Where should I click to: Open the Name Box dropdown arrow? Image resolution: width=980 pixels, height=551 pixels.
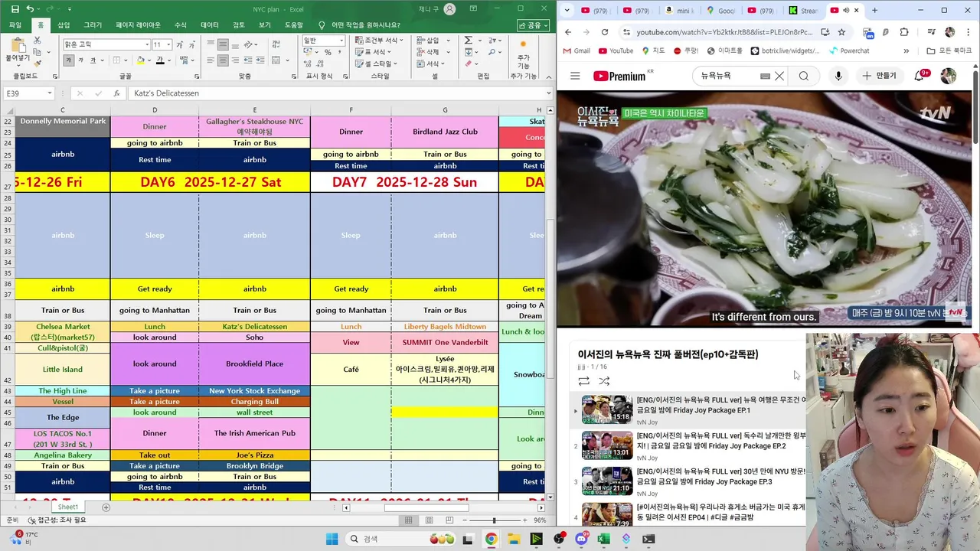(x=50, y=93)
